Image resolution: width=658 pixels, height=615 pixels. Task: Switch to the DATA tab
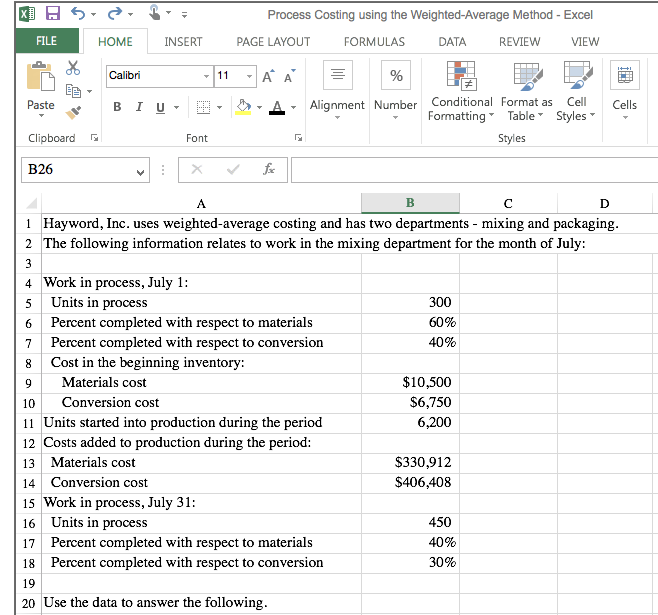pos(452,42)
